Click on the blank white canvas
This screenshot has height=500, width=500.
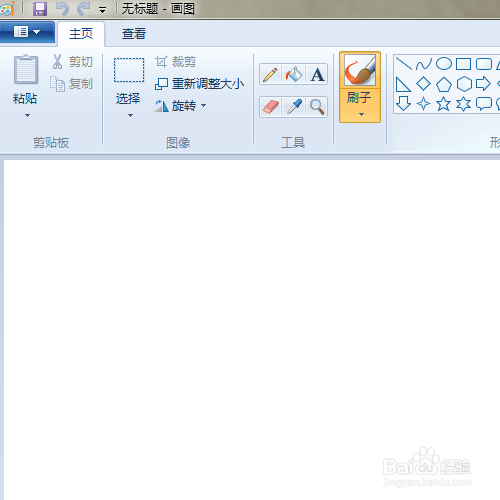pos(252,330)
